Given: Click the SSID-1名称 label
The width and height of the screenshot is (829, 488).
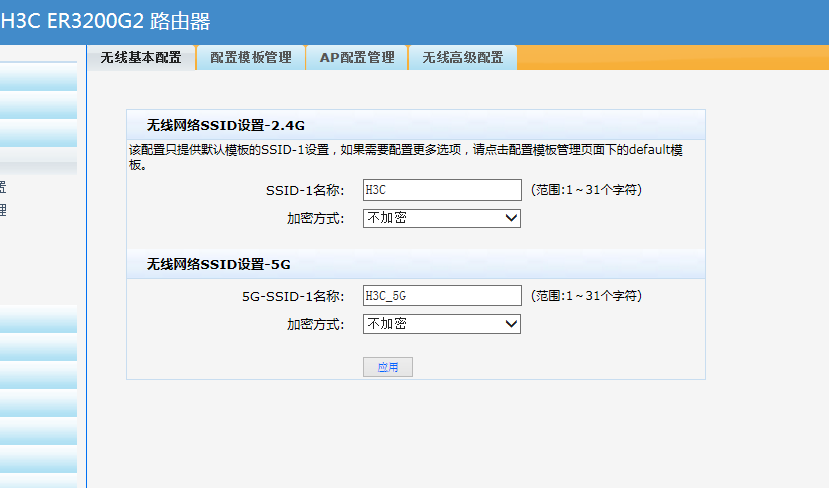Looking at the screenshot, I should [305, 190].
